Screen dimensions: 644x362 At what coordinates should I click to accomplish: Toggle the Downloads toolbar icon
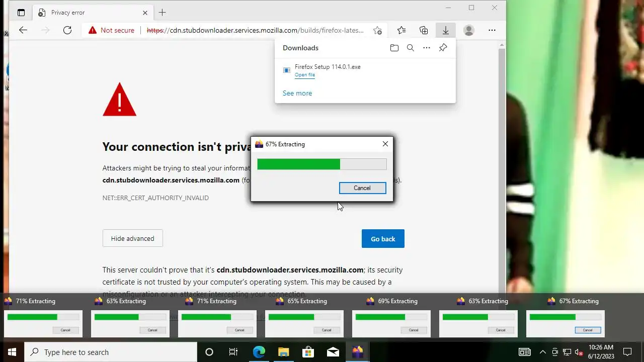pos(446,30)
